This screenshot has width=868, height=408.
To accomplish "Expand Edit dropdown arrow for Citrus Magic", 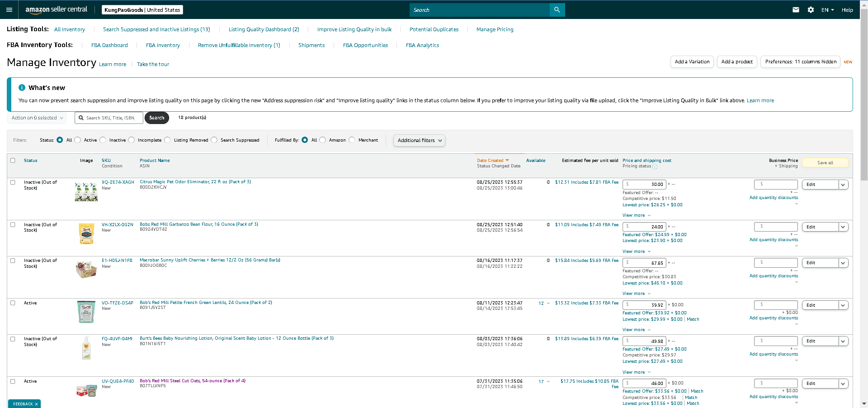I will [x=843, y=185].
